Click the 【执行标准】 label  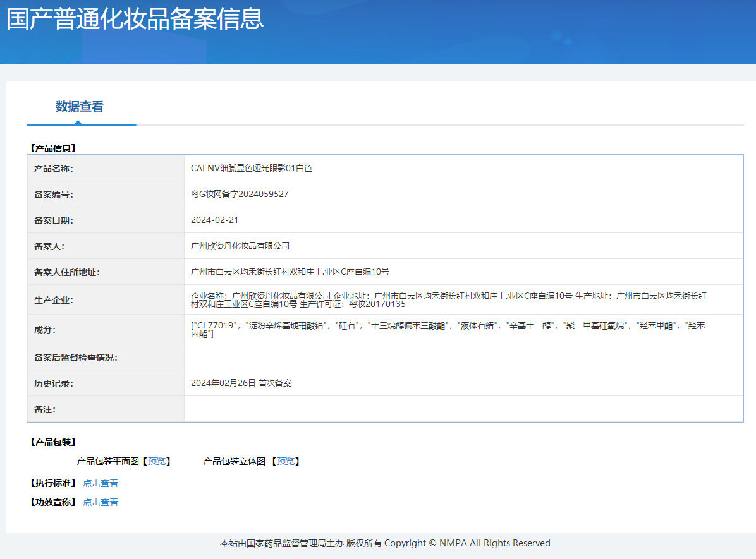[x=53, y=483]
